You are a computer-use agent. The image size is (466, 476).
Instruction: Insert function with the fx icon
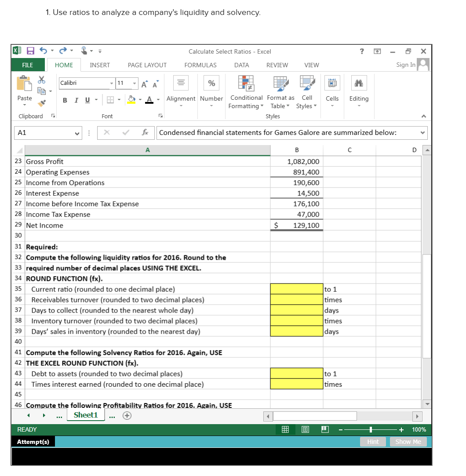(x=145, y=132)
